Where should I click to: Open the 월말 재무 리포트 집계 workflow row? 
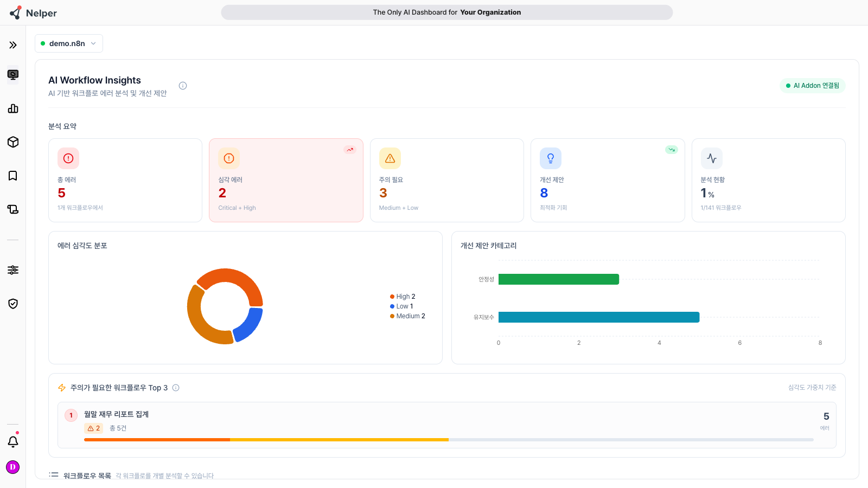[x=447, y=425]
